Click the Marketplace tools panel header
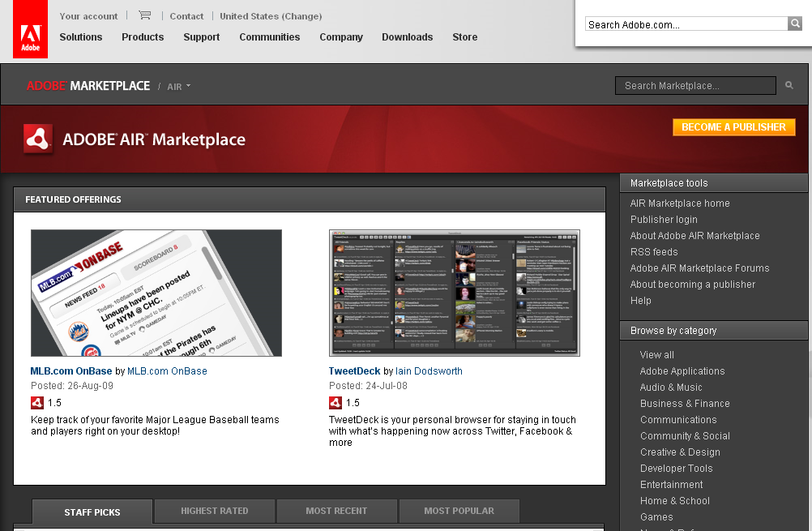Viewport: 812px width, 531px height. pyautogui.click(x=714, y=183)
